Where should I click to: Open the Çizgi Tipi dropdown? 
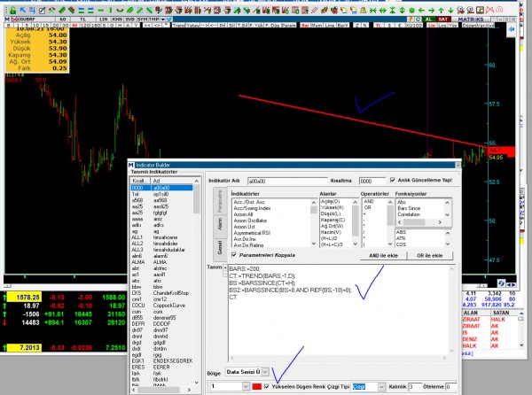(x=381, y=386)
